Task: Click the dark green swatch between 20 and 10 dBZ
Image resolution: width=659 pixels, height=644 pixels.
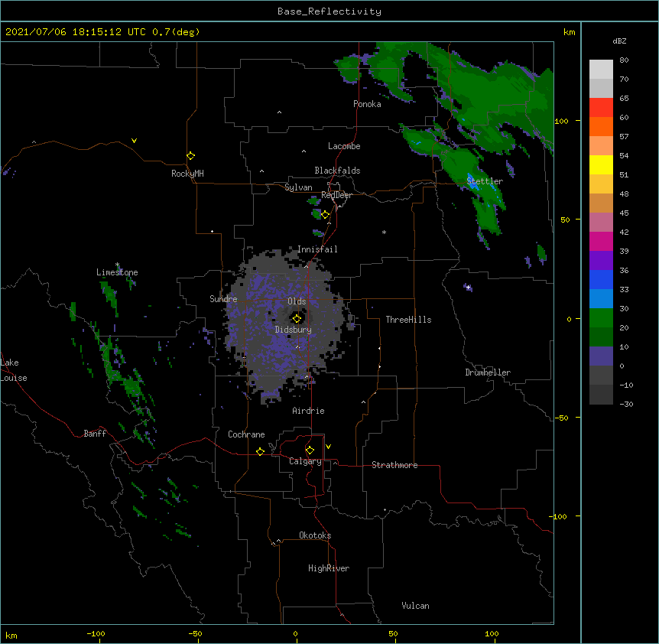Action: 601,337
